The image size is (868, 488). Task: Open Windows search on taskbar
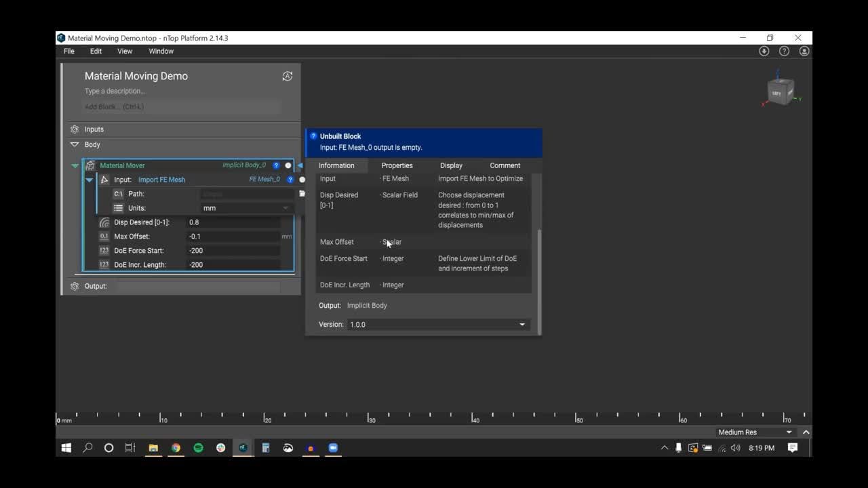[87, 448]
